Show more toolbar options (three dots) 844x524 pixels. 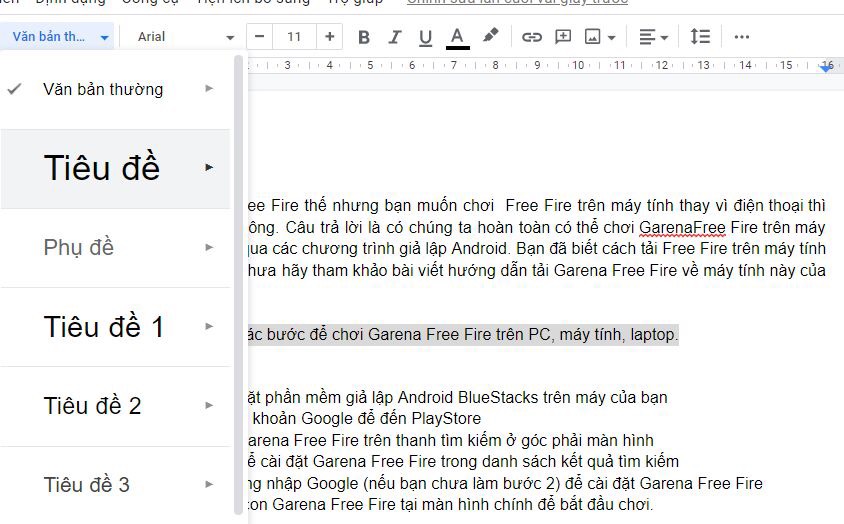point(742,37)
